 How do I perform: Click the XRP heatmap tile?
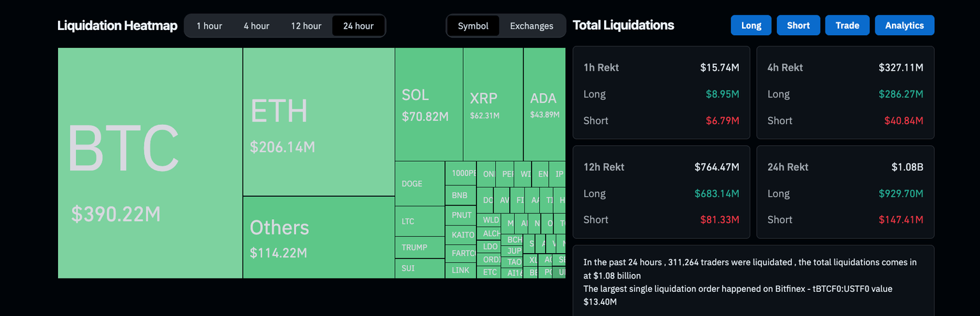coord(493,104)
